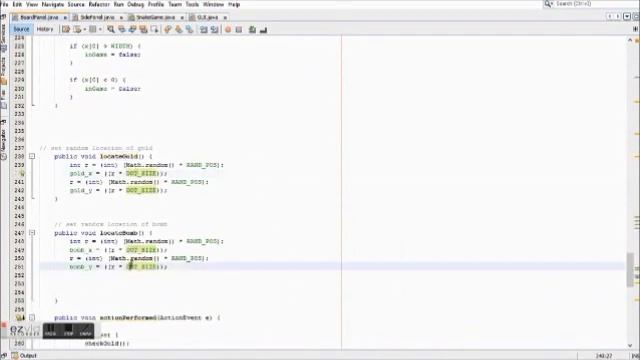Open the Source menu
Image resolution: width=640 pixels, height=360 pixels.
(76, 4)
